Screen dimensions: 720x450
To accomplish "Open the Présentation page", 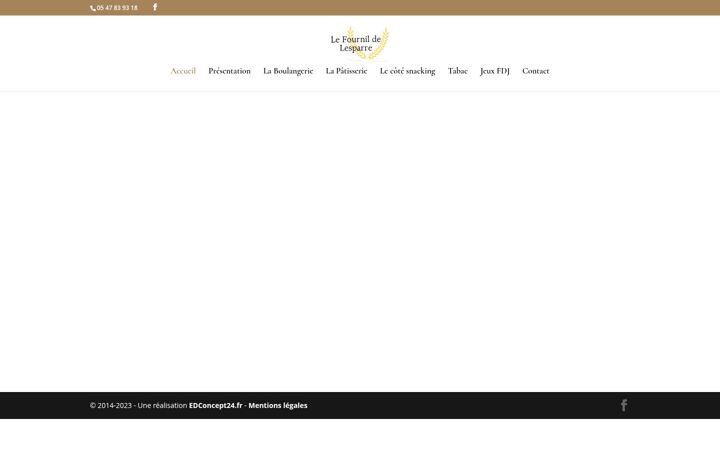I will (x=229, y=71).
